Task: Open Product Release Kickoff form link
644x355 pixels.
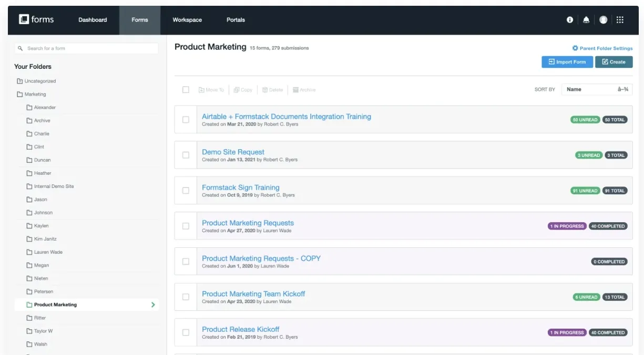Action: (241, 329)
